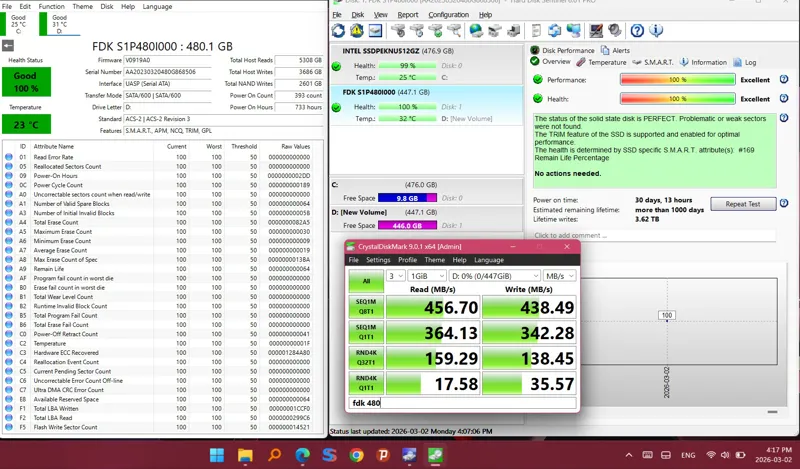Click the help icon beside Performance bar
Screen dimensions: 800x469
point(784,80)
